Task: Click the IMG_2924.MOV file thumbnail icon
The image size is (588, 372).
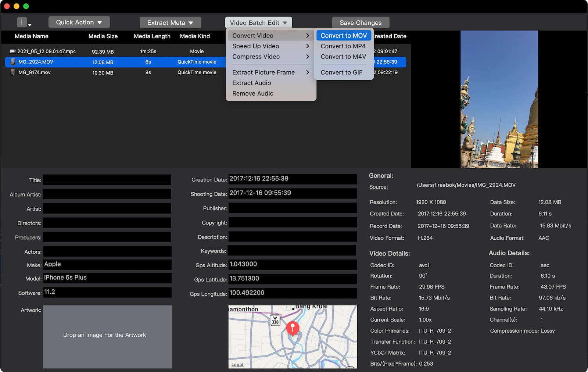Action: (12, 62)
